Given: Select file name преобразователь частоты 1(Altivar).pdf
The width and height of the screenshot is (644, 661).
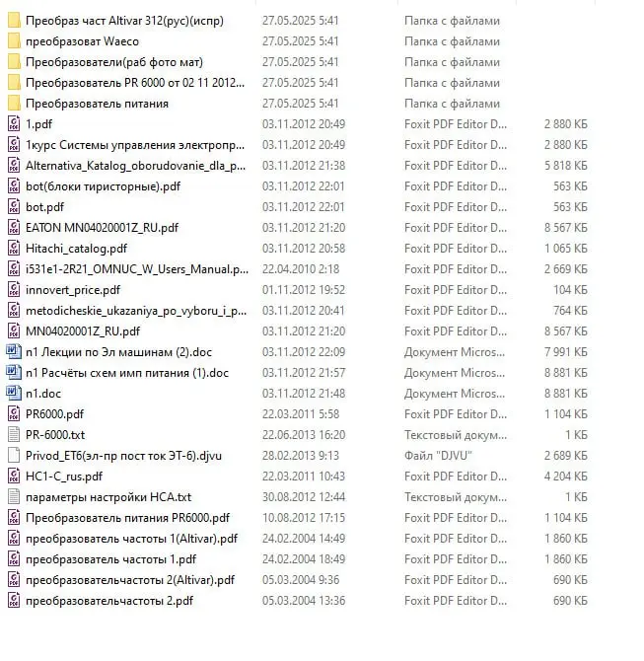Looking at the screenshot, I should 131,539.
